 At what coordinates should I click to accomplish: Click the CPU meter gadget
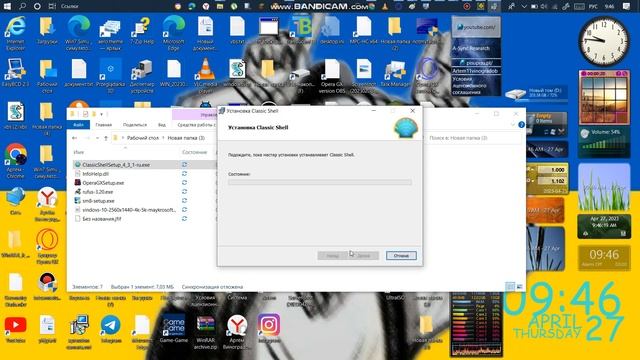point(476,325)
